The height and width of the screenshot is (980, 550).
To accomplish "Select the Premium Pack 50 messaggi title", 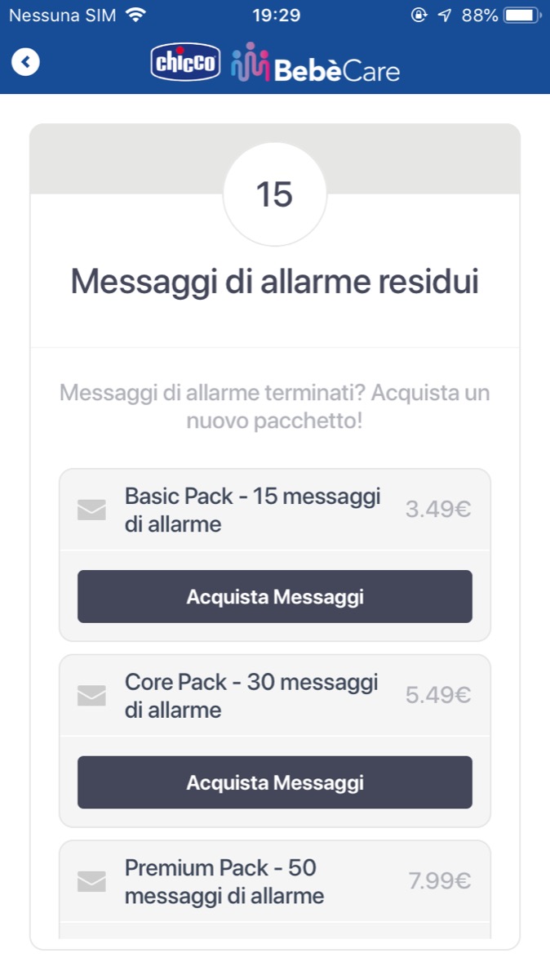I will coord(224,881).
